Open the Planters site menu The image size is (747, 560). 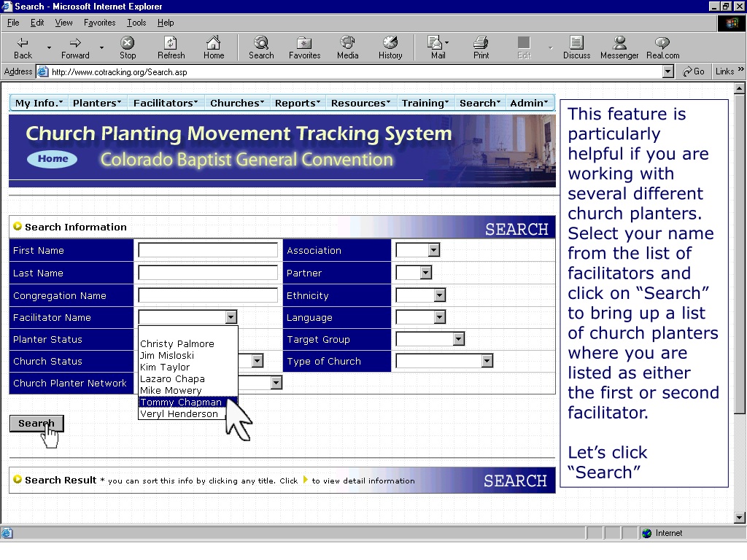tap(97, 103)
